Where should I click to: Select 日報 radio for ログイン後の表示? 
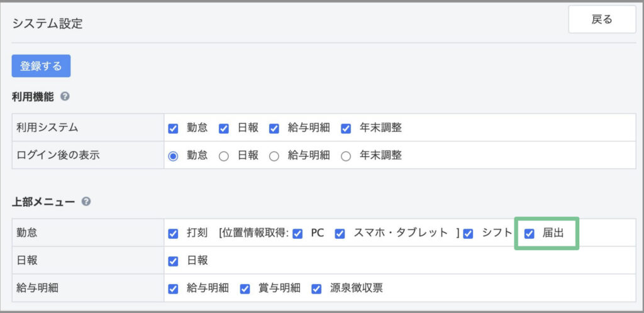click(x=223, y=156)
